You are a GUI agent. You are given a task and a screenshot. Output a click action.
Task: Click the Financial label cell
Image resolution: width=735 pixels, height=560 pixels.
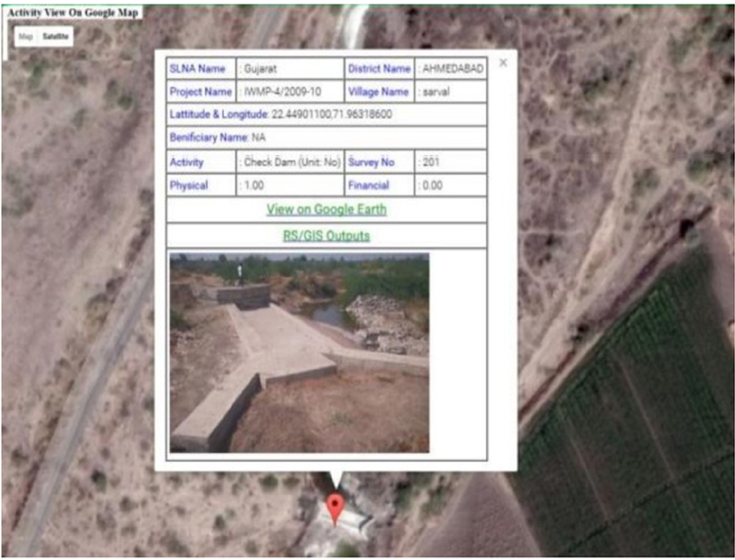click(379, 185)
